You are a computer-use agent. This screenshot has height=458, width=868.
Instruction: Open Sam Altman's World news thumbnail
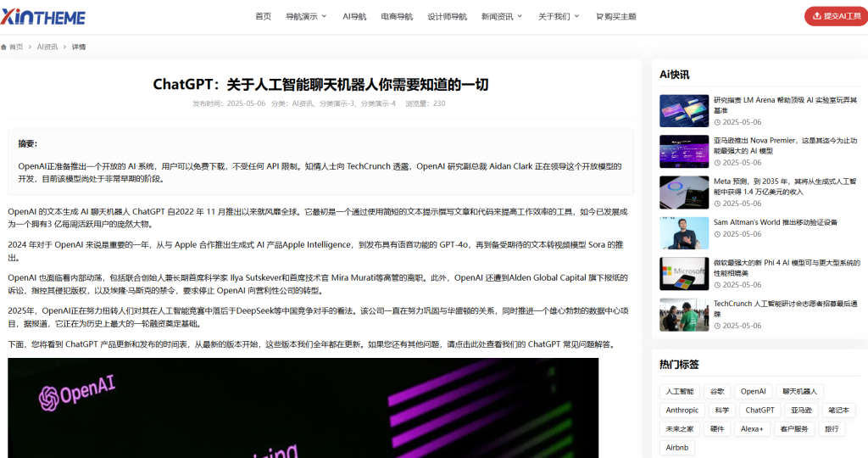tap(684, 233)
